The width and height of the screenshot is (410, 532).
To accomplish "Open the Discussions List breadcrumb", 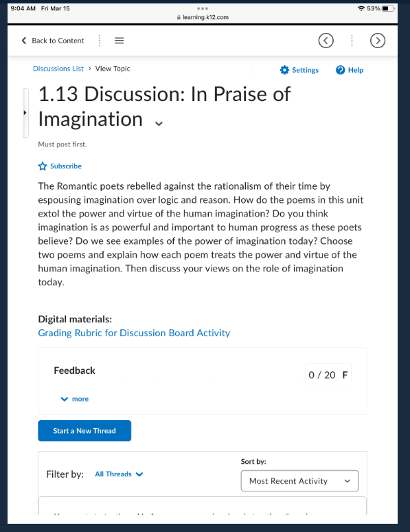I will pos(58,69).
